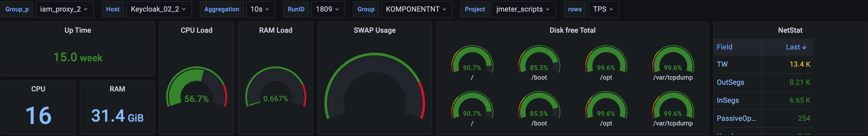This screenshot has height=136, width=868.
Task: Open the Up Time panel title menu
Action: coord(78,30)
